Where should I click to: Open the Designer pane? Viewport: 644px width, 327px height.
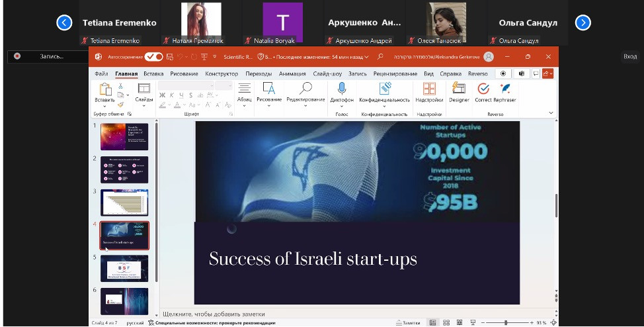point(459,89)
